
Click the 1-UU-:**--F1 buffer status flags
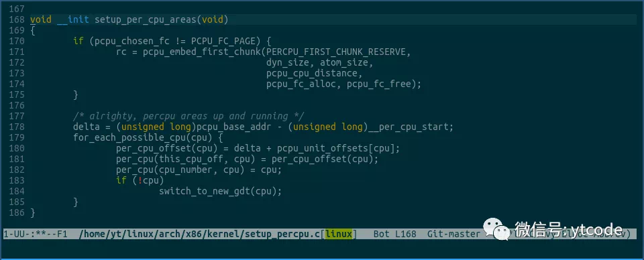pyautogui.click(x=35, y=234)
